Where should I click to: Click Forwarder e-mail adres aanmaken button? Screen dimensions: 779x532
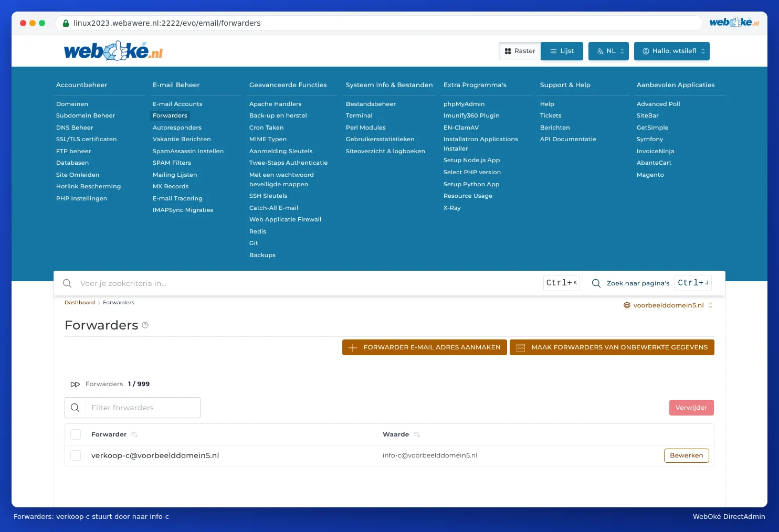click(425, 347)
